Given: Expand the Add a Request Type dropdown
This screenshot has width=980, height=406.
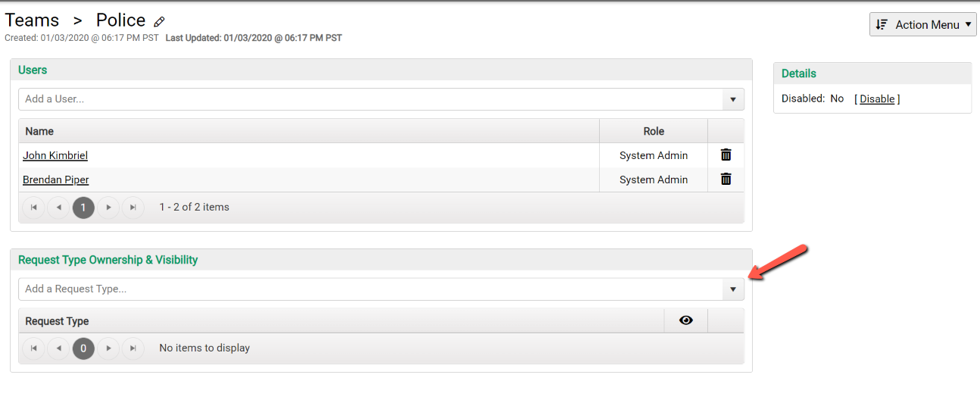Looking at the screenshot, I should click(732, 289).
